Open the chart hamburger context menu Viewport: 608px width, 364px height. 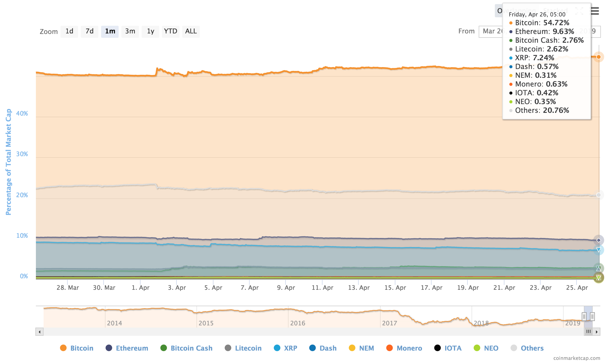click(595, 11)
